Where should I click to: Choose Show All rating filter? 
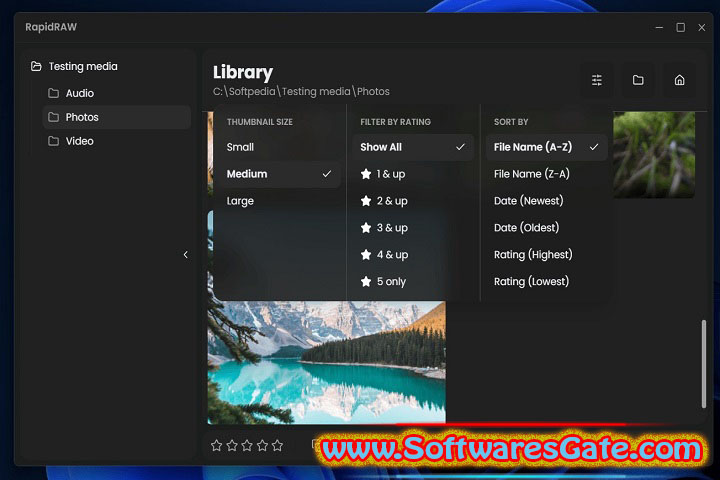pos(413,147)
